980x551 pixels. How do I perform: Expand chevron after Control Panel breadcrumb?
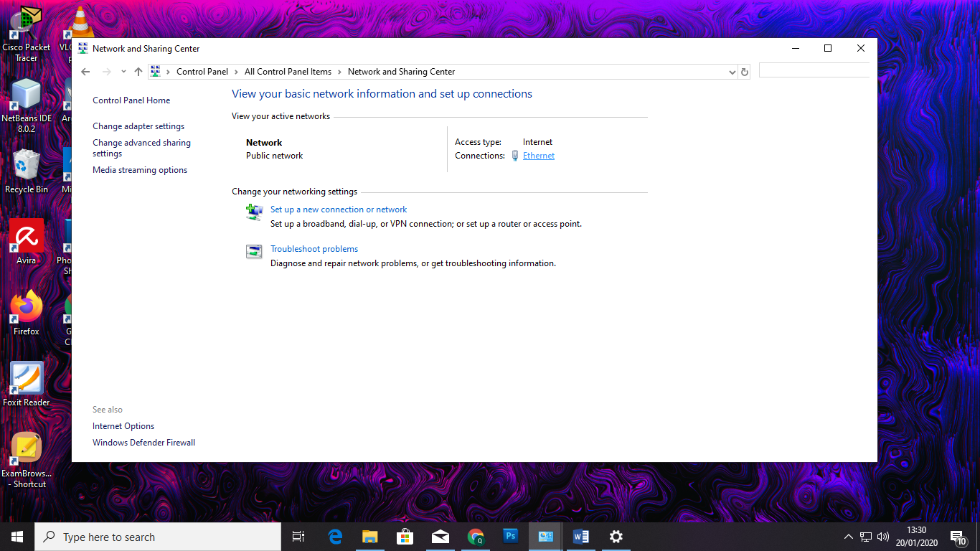[237, 72]
